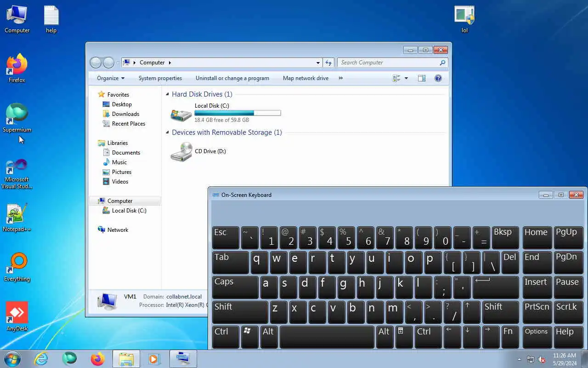The height and width of the screenshot is (368, 588).
Task: Open the views options dropdown arrow
Action: tap(406, 78)
